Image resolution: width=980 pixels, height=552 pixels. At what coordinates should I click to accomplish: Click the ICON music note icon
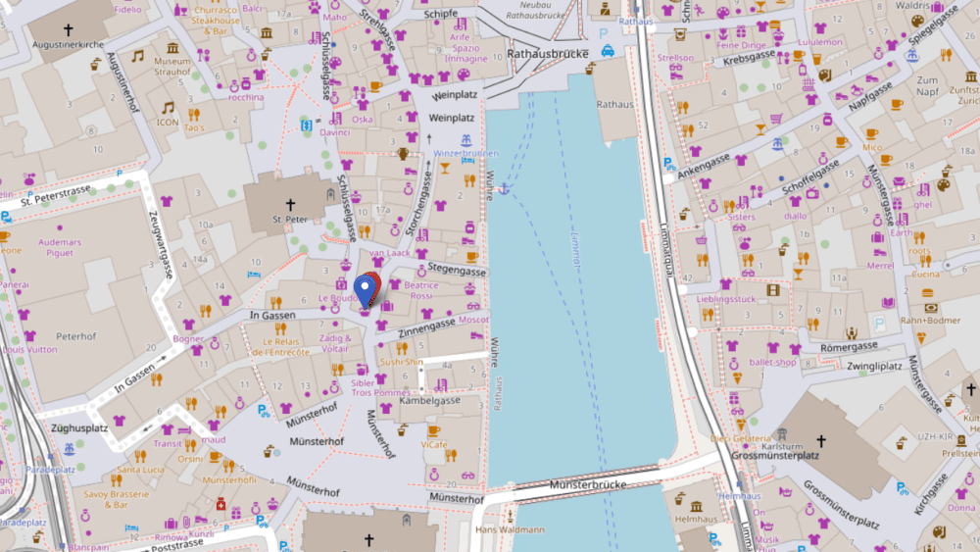pyautogui.click(x=168, y=107)
